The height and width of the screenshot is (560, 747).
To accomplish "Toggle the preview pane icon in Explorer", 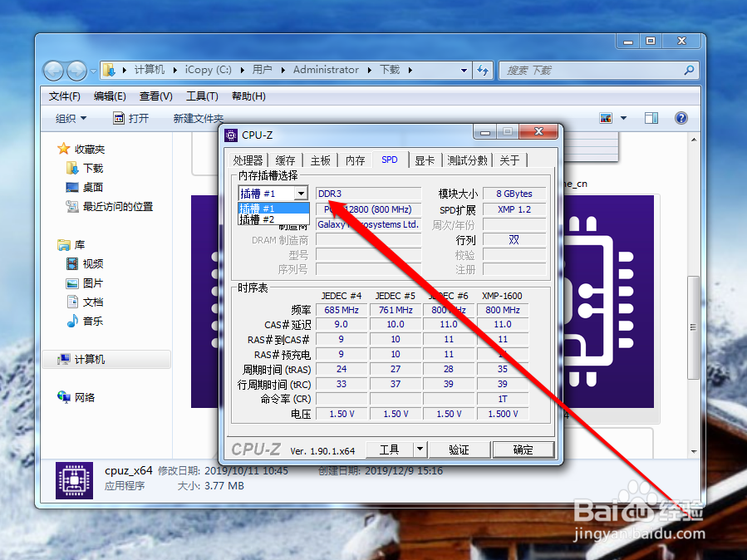I will point(651,118).
